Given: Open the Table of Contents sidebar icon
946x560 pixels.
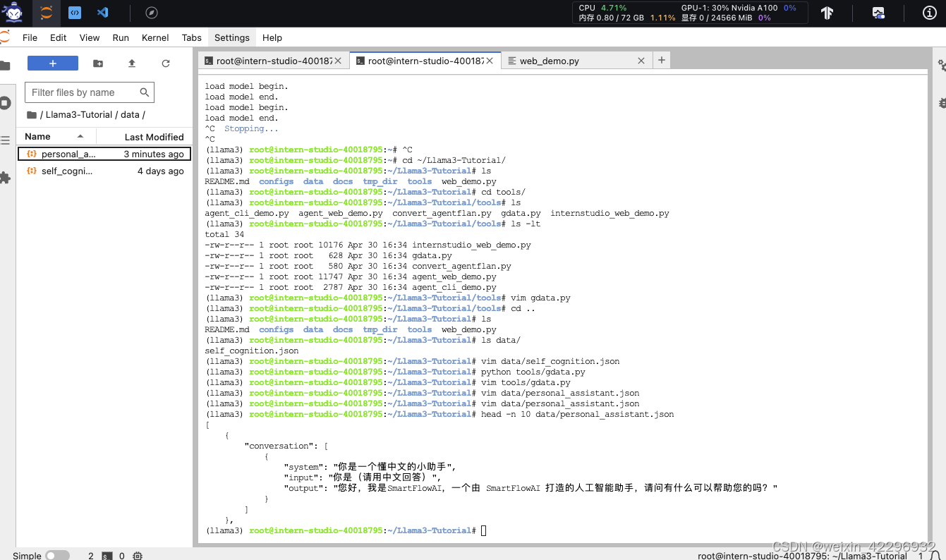Looking at the screenshot, I should tap(6, 138).
